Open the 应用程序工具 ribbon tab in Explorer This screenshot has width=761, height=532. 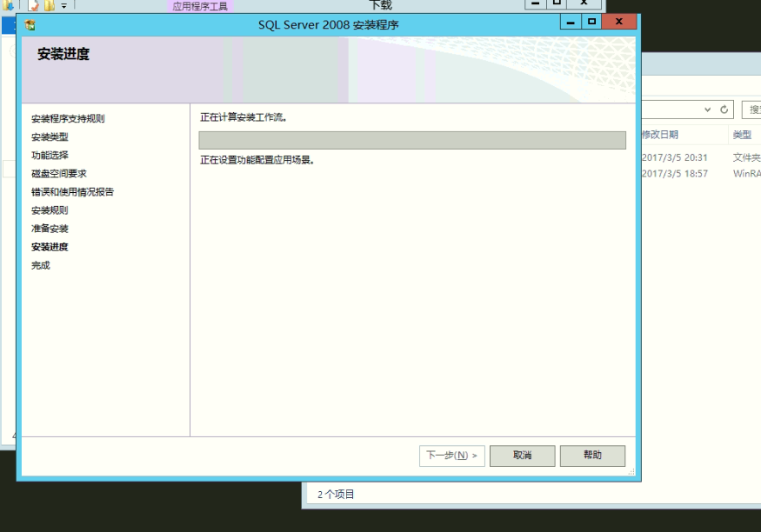(200, 6)
